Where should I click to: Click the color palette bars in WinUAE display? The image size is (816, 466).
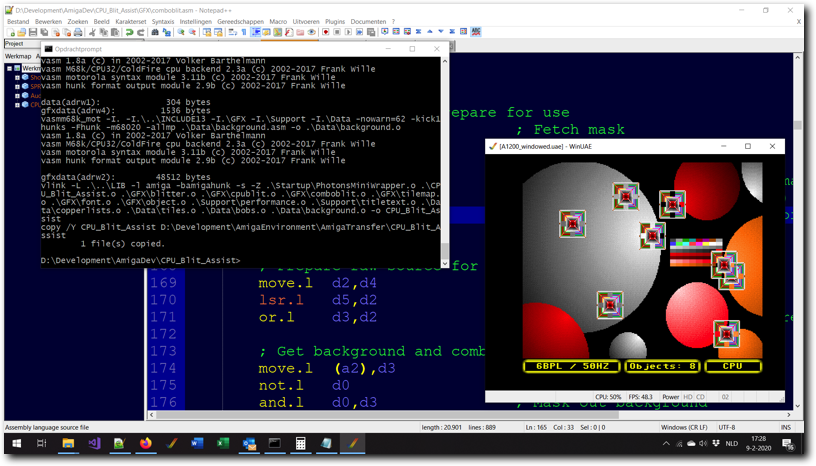click(x=696, y=252)
